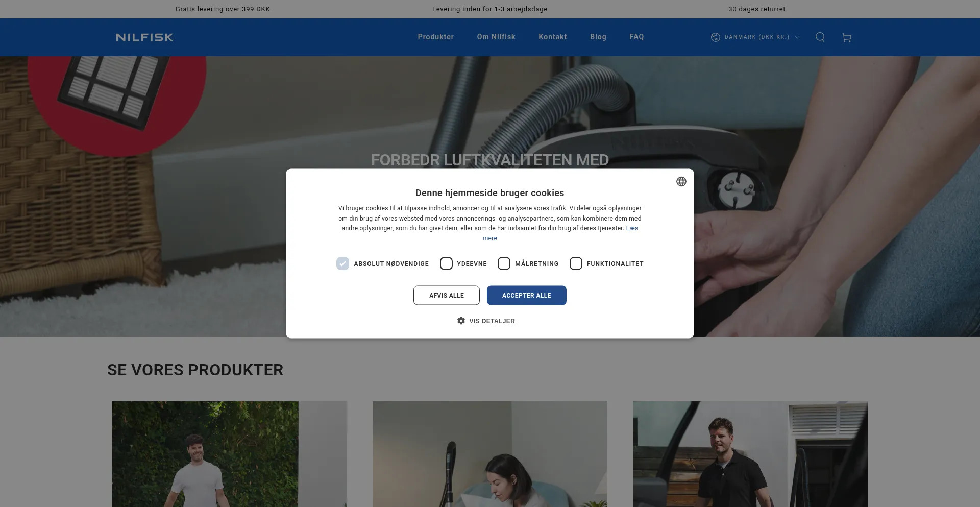980x507 pixels.
Task: Open the Produkter menu
Action: point(435,37)
